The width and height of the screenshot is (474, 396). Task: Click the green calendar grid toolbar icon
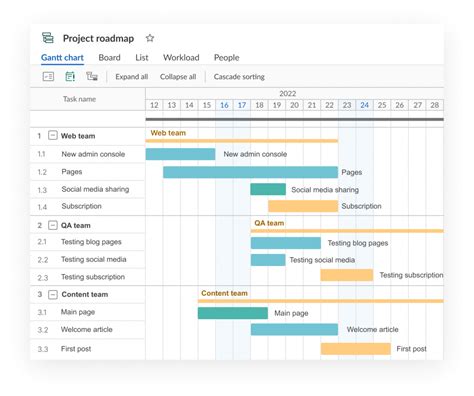coord(70,77)
